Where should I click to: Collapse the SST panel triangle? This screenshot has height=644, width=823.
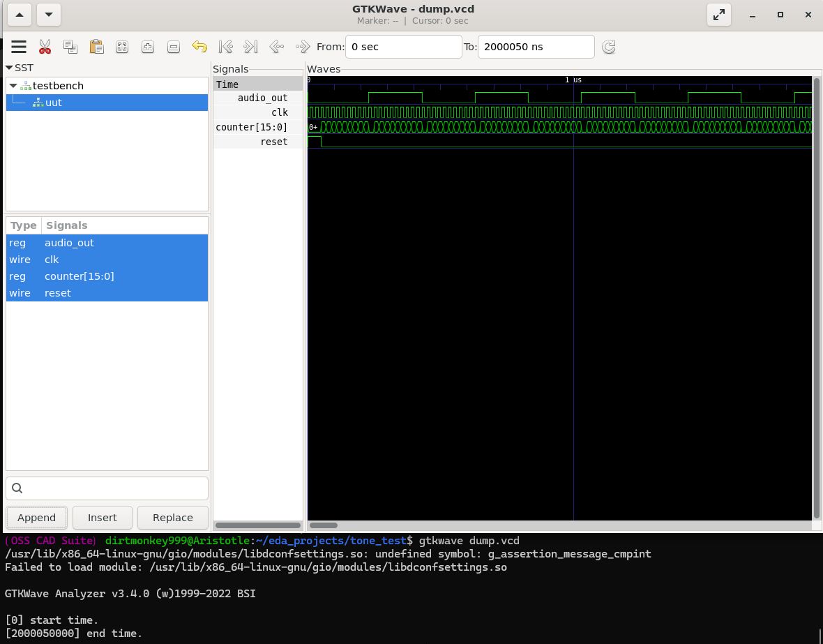(9, 68)
